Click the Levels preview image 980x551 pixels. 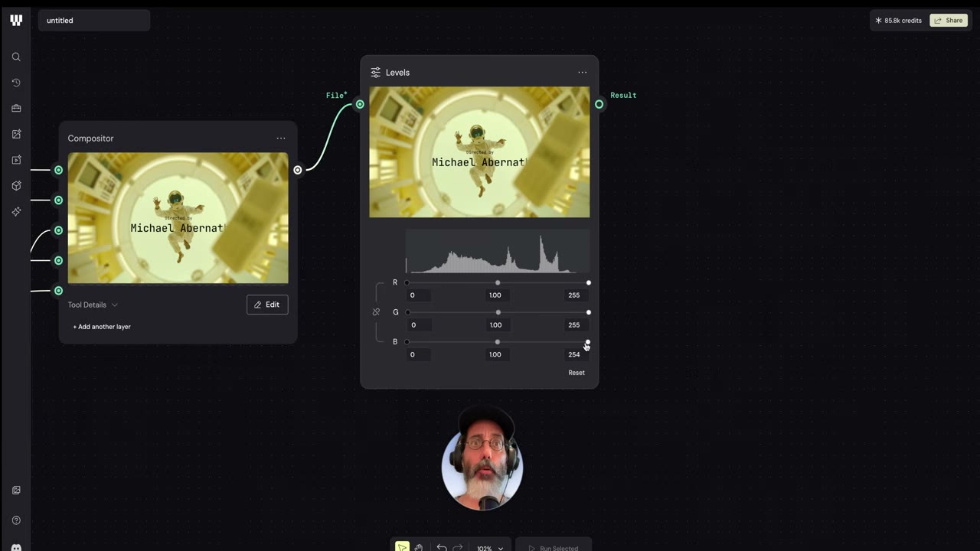tap(480, 152)
